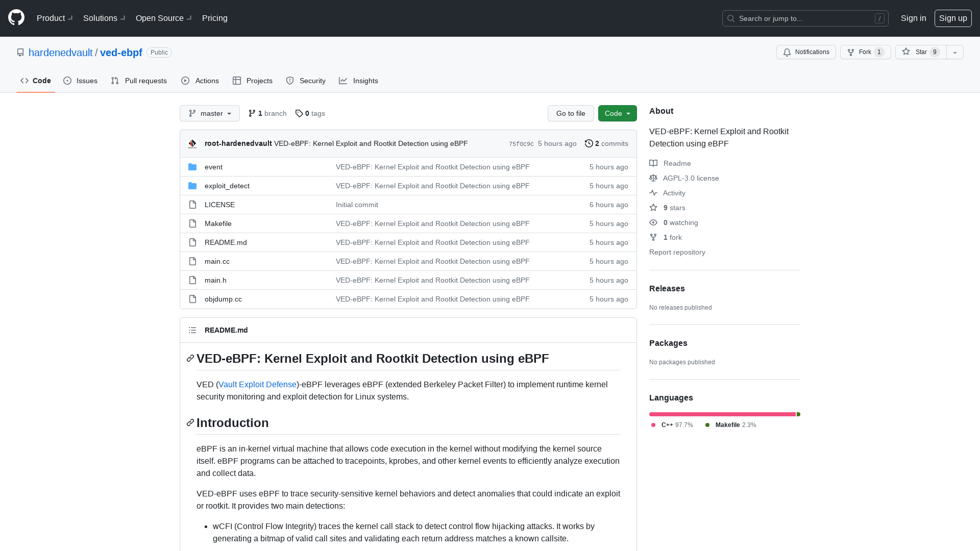Click the exploit_detect folder icon

coord(192,186)
